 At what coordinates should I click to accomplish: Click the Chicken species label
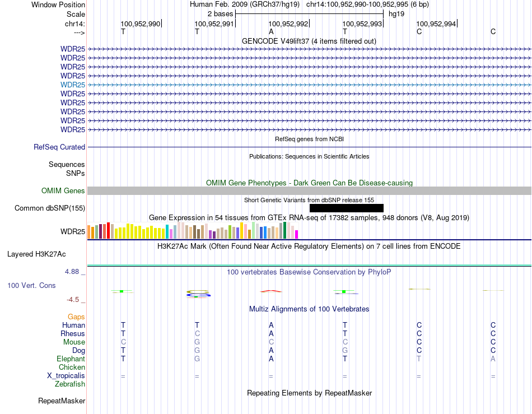[x=72, y=367]
